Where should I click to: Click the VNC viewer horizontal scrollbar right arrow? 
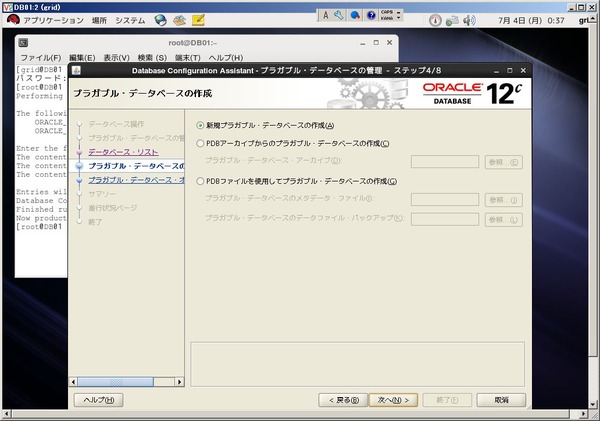click(x=583, y=414)
